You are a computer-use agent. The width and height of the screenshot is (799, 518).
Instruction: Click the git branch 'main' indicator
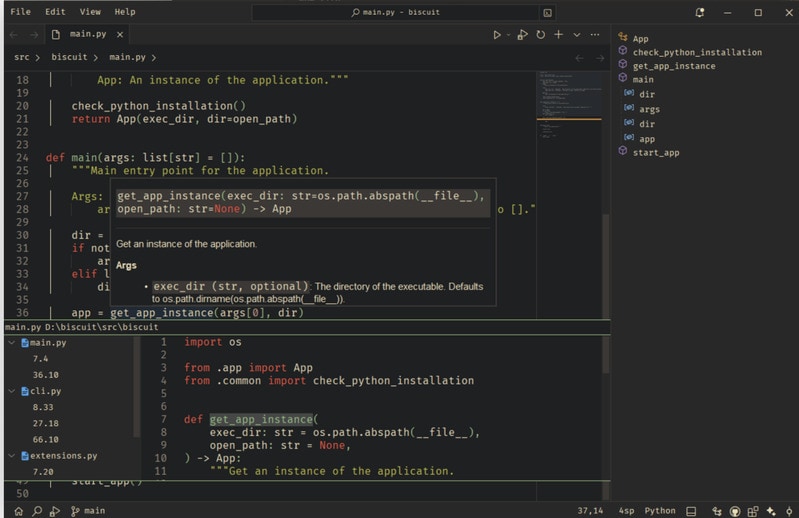coord(87,511)
